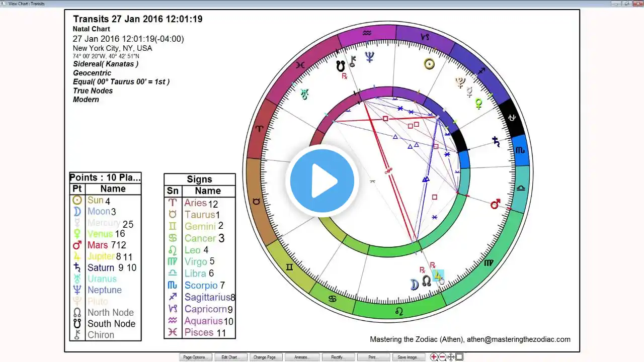Click the Sagittarius sign on the outer ring
Viewport: 644px width, 362px height.
(481, 70)
